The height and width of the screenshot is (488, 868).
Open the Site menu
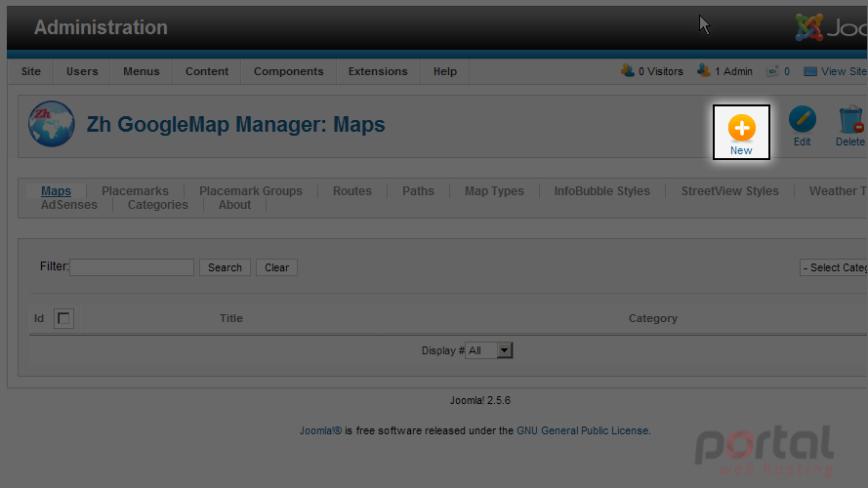[31, 71]
